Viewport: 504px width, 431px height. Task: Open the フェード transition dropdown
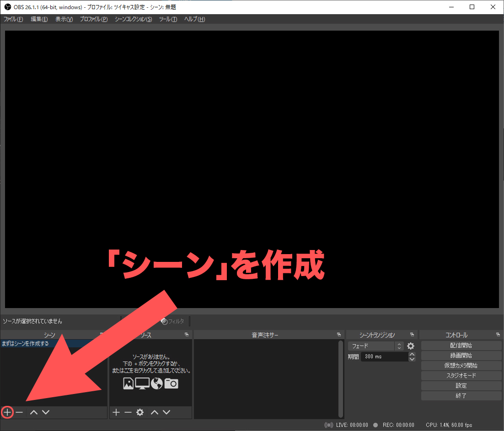coord(375,346)
